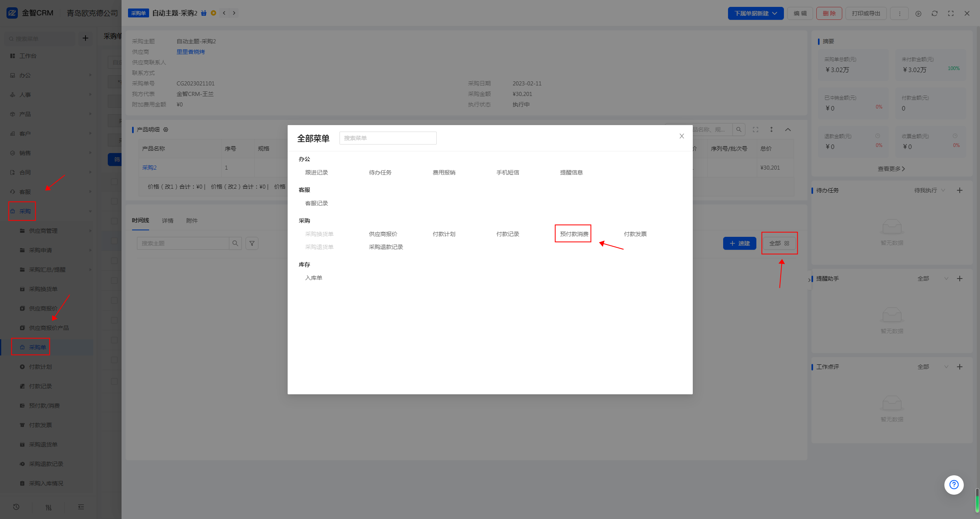Open 跟进记录 in the menu dialog

[x=316, y=172]
